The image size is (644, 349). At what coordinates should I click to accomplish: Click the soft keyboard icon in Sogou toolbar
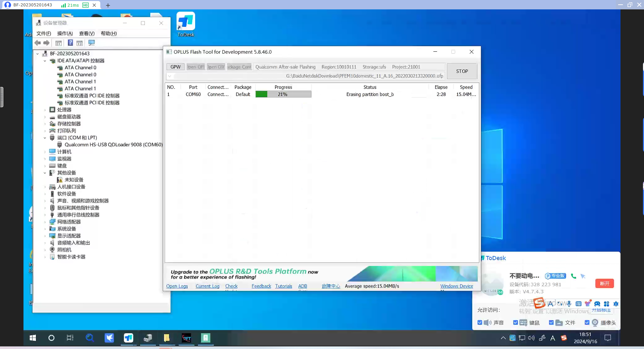pyautogui.click(x=578, y=304)
